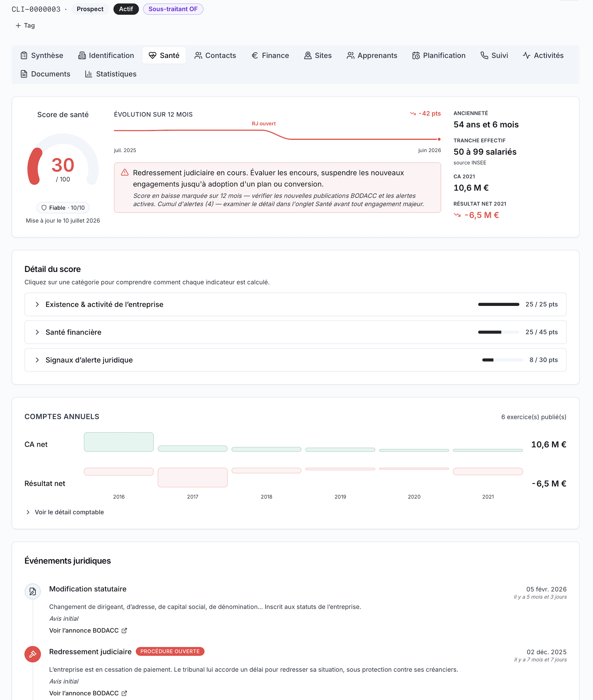Click the PROCÉDURE OUVERTE badge
The width and height of the screenshot is (593, 700).
(x=170, y=652)
